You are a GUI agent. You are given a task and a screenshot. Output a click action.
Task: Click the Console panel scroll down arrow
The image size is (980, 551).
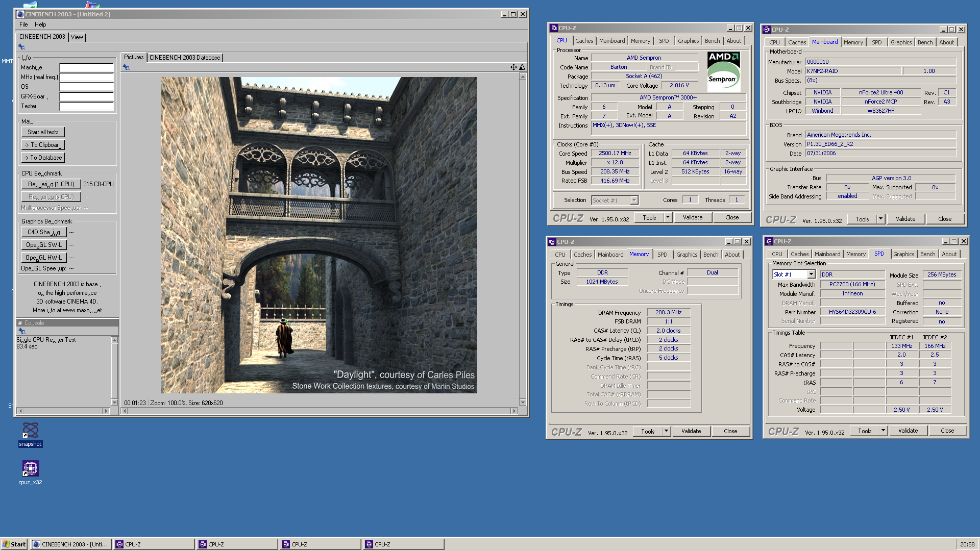(x=114, y=403)
